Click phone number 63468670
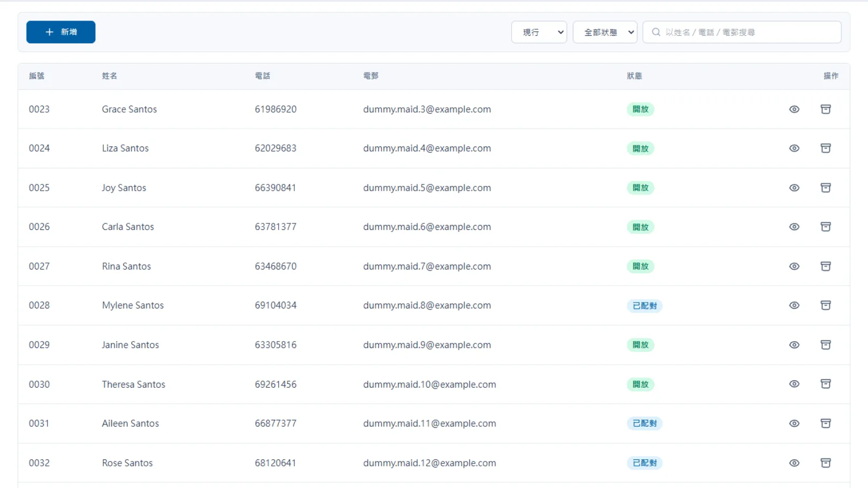This screenshot has height=488, width=868. 276,266
